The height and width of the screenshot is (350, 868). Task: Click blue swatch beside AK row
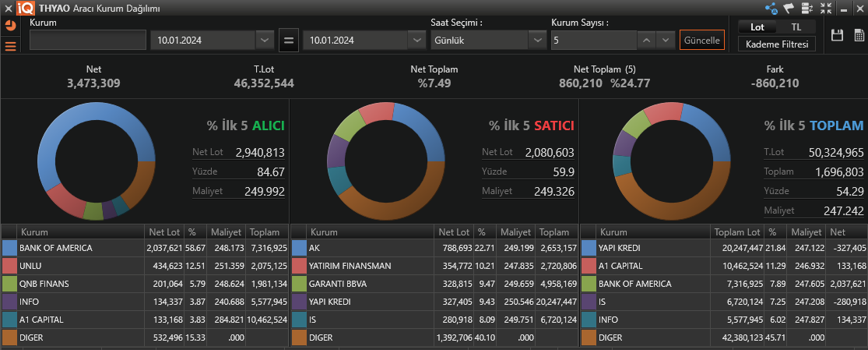(299, 248)
